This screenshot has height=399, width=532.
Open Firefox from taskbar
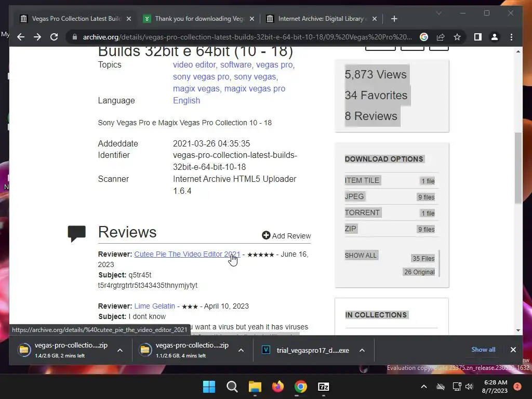point(278,387)
